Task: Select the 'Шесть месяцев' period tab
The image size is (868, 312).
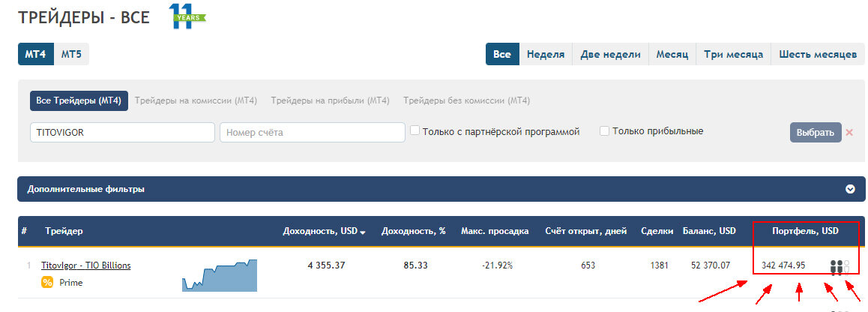Action: click(818, 54)
